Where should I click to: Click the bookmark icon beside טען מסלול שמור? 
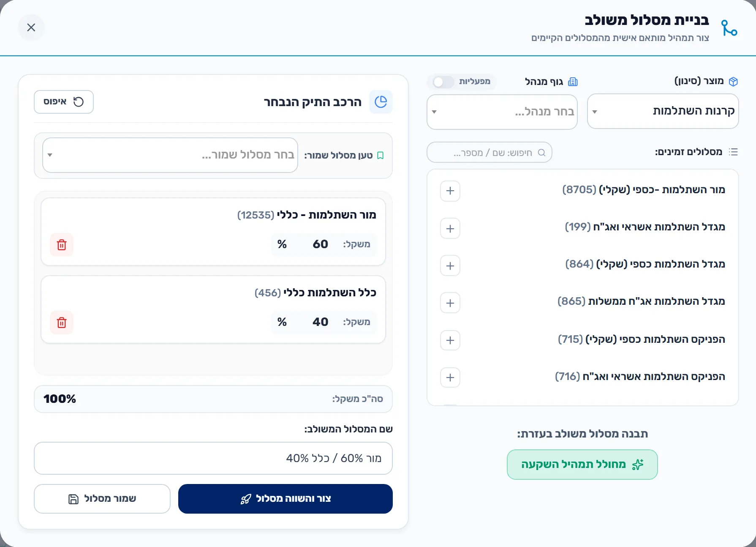click(381, 156)
